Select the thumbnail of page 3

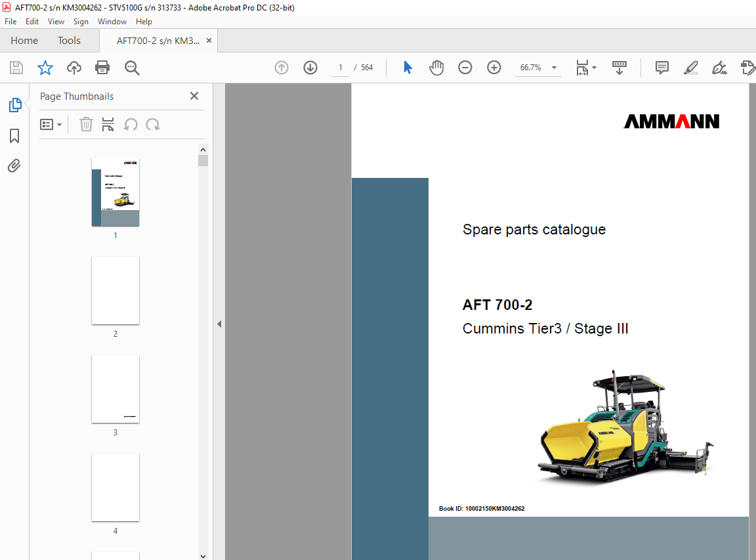[x=115, y=389]
